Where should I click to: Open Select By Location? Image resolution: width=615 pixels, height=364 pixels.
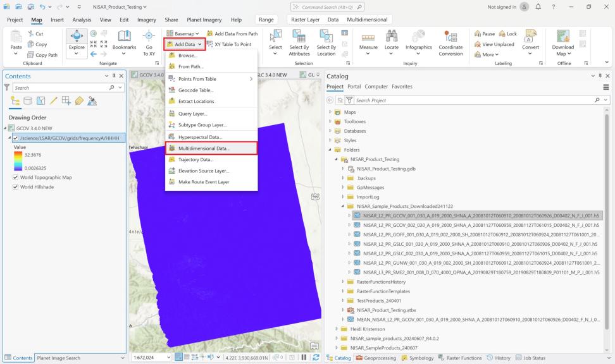pos(326,43)
